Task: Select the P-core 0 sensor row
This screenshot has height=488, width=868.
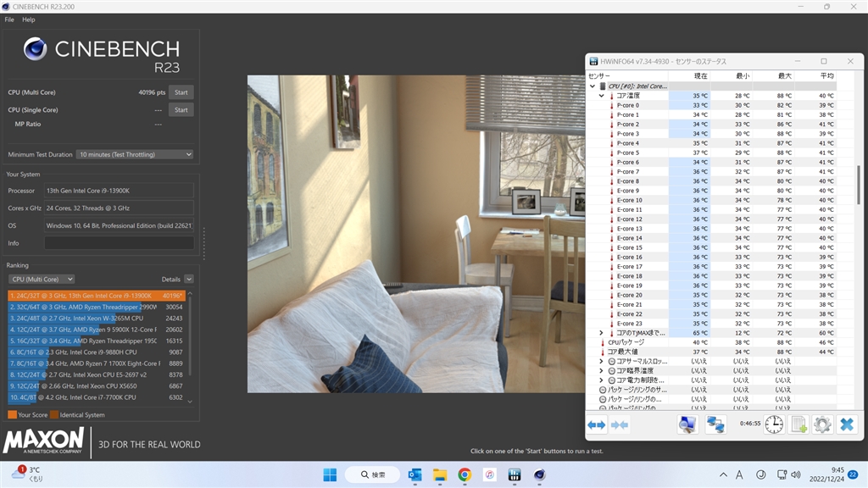Action: [x=712, y=105]
